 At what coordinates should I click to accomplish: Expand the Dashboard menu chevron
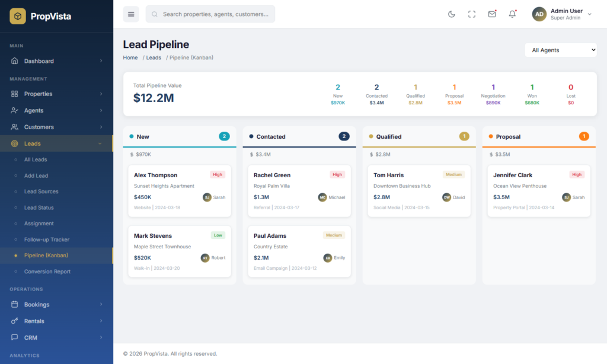coord(101,61)
